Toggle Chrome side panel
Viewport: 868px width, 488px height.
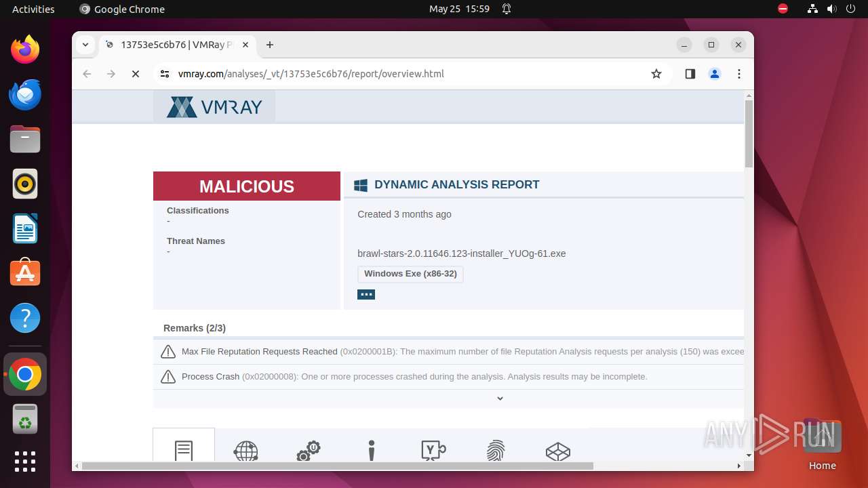tap(690, 74)
